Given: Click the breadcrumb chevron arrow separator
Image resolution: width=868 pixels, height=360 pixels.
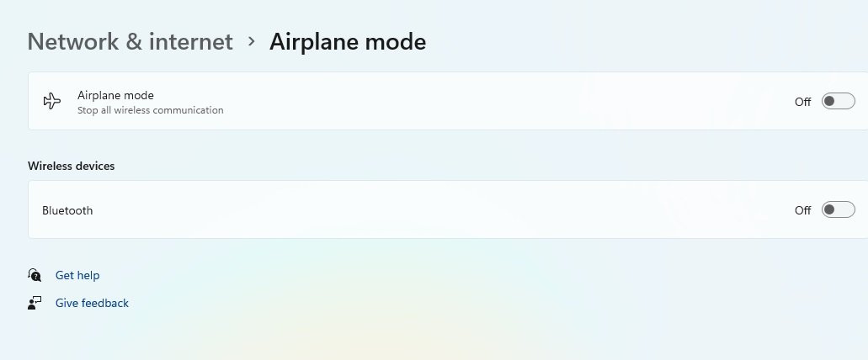Looking at the screenshot, I should [251, 41].
